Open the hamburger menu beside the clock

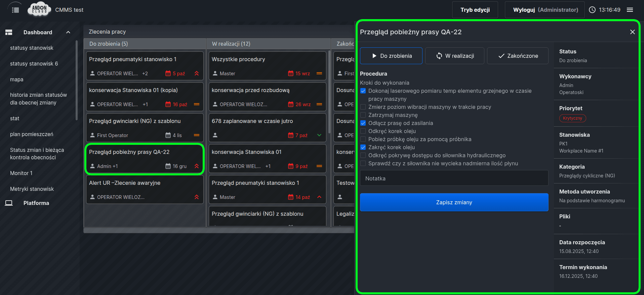(630, 10)
